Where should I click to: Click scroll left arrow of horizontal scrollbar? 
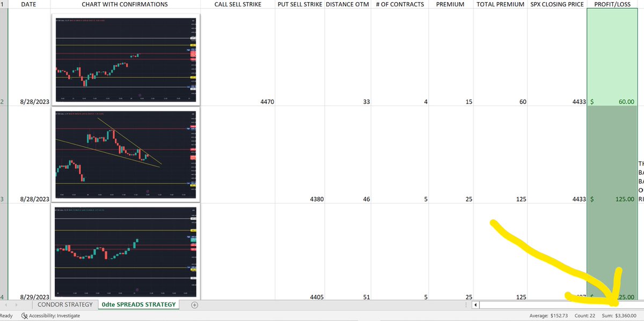click(x=475, y=305)
